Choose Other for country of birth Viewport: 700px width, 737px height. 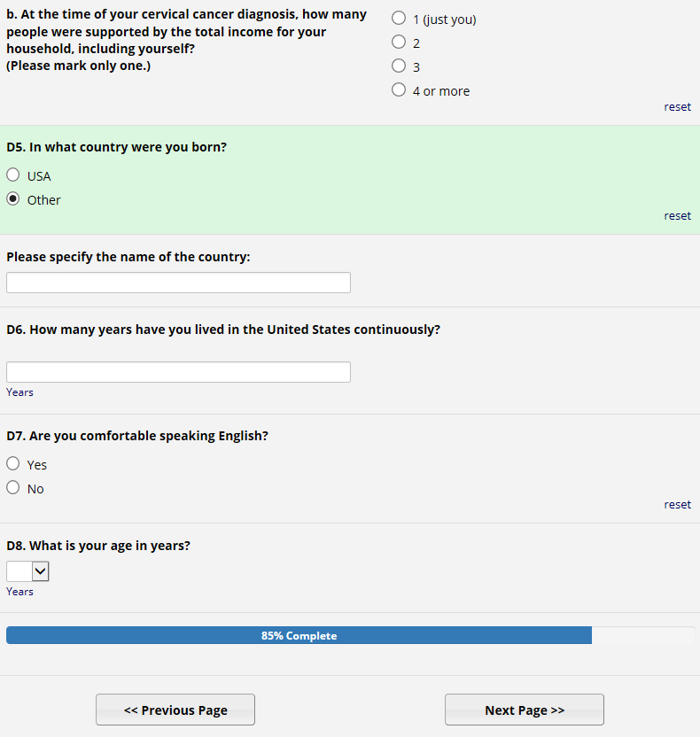click(x=13, y=199)
